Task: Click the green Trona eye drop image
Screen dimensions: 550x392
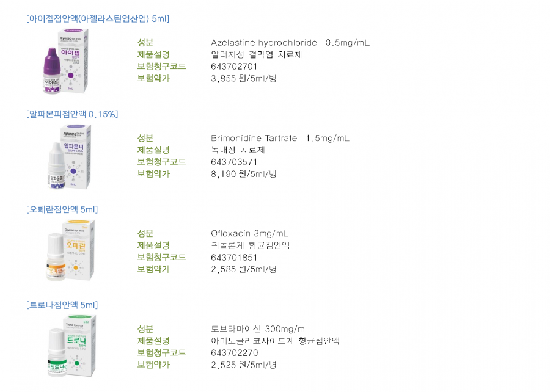Action: (71, 346)
